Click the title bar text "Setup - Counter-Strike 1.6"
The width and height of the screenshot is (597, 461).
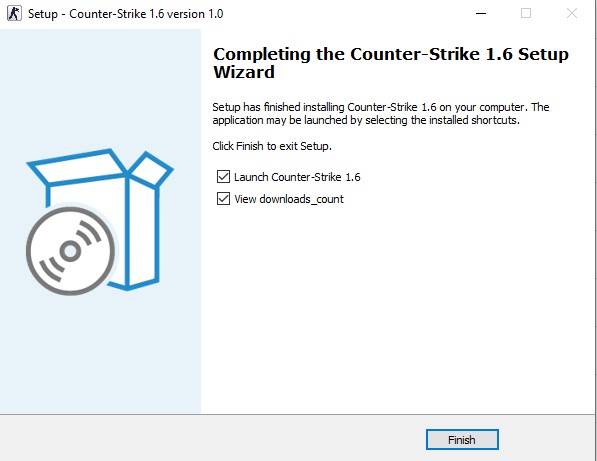pos(96,14)
